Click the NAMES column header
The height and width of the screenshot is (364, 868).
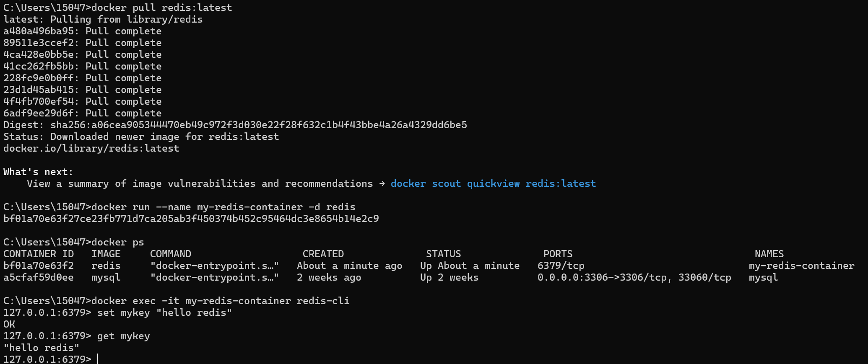[x=769, y=254]
